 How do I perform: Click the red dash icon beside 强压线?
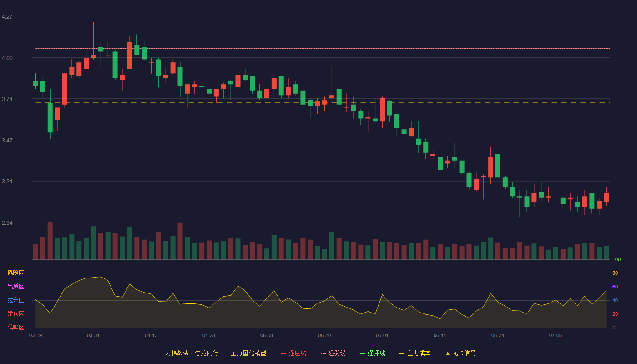(x=283, y=353)
